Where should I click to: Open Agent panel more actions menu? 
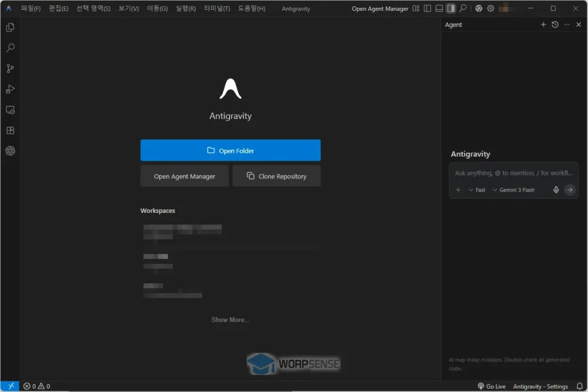tap(567, 24)
